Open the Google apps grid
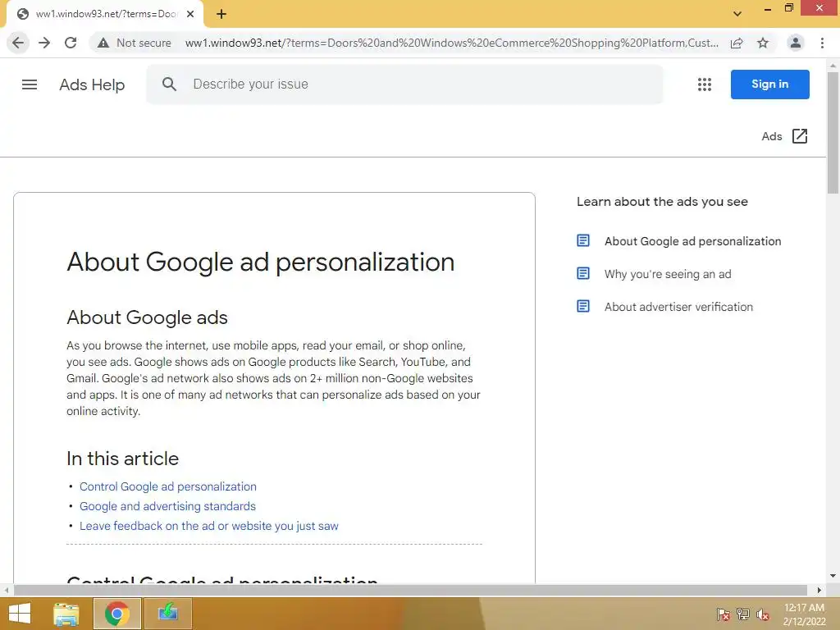This screenshot has width=840, height=630. tap(705, 84)
